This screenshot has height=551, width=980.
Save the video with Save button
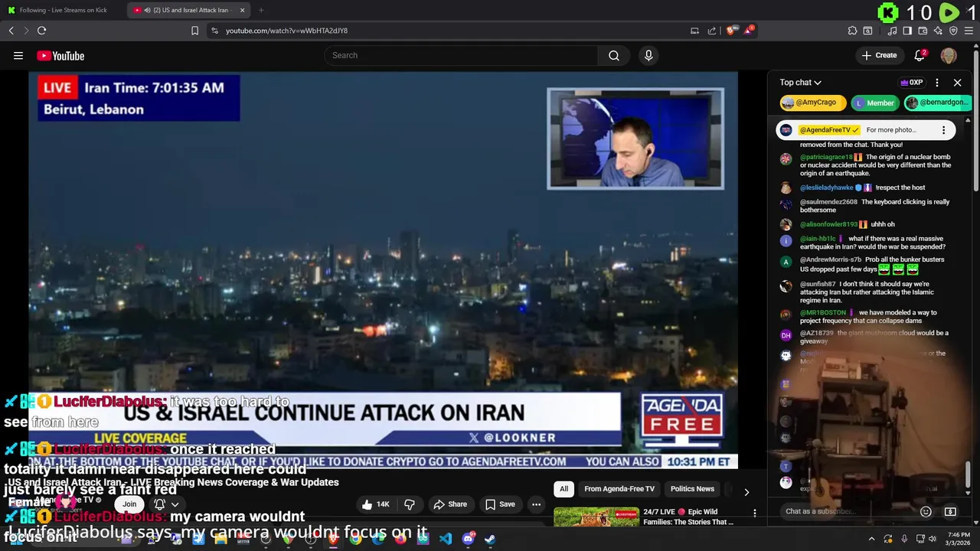click(499, 504)
